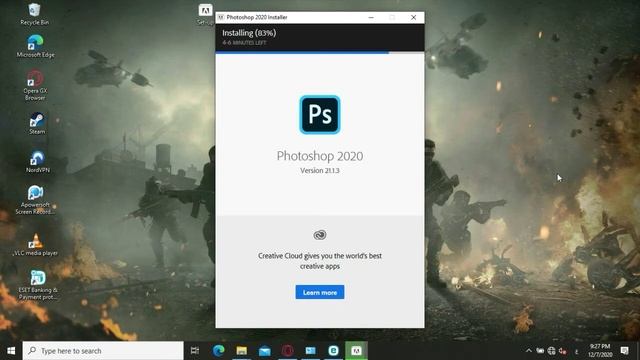Open the Recycle Bin desktop icon

click(35, 14)
